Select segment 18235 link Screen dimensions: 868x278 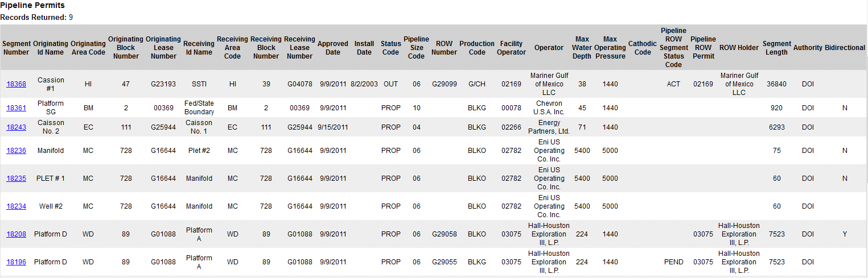click(x=16, y=179)
